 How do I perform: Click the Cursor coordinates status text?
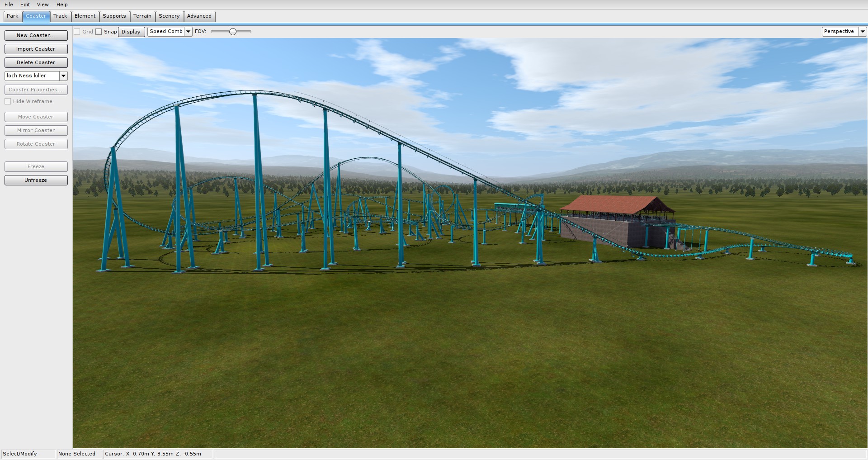[x=153, y=454]
